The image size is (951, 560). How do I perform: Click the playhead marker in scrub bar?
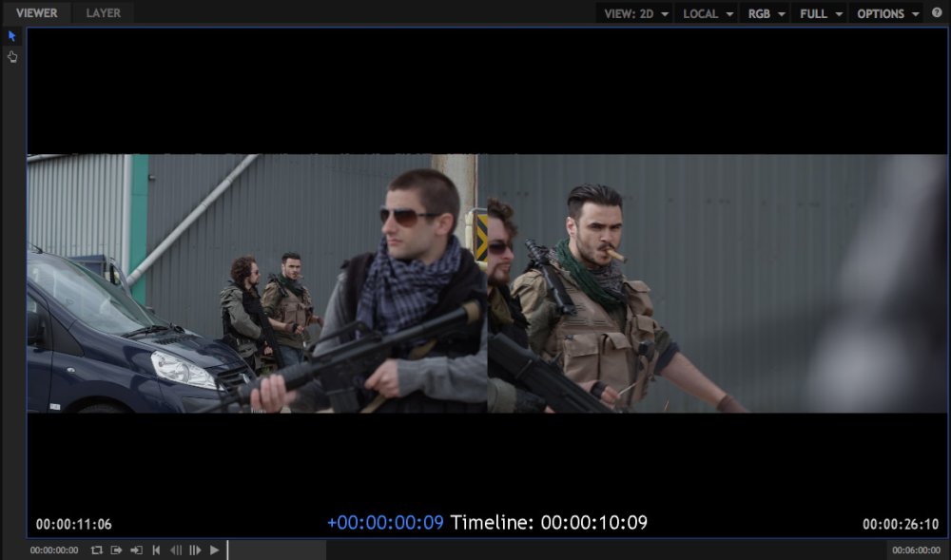227,550
